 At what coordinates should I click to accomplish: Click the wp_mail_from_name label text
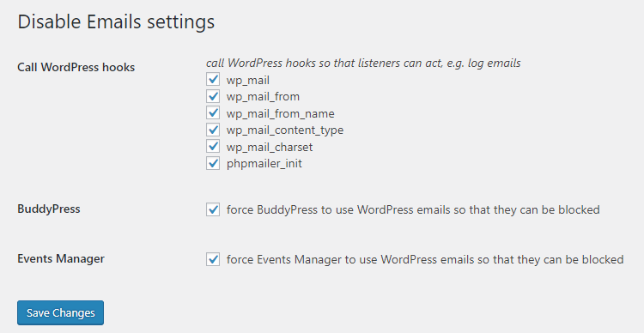click(280, 114)
